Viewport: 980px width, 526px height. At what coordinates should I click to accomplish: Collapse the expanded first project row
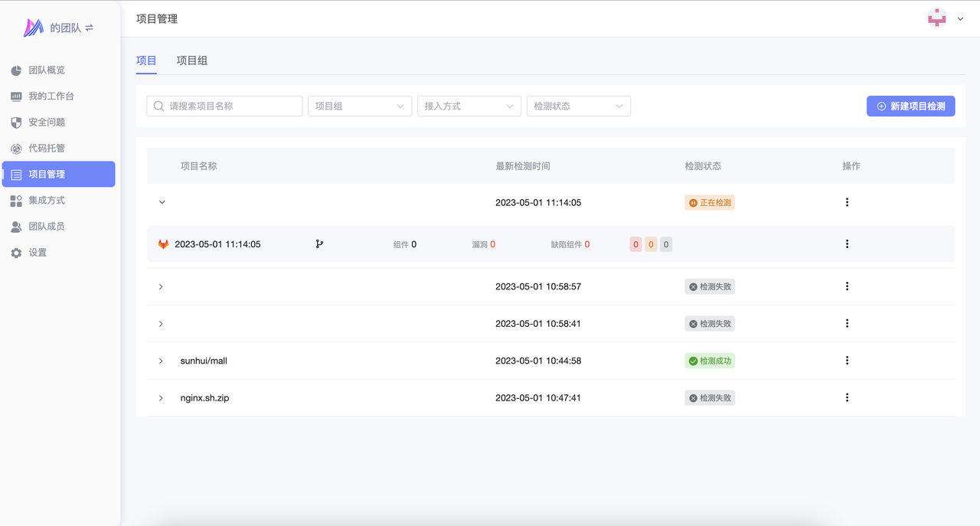point(162,203)
